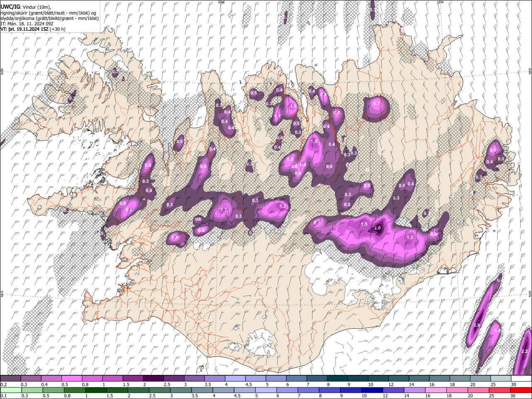The height and width of the screenshot is (399, 532).
Task: Click the '0.2' number under the upper legend
Action: 3,384
